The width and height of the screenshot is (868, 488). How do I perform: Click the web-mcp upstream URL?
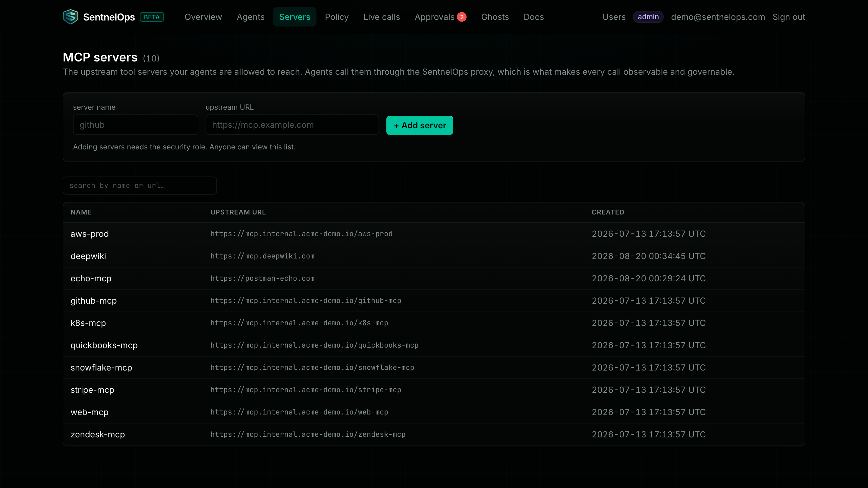(299, 412)
